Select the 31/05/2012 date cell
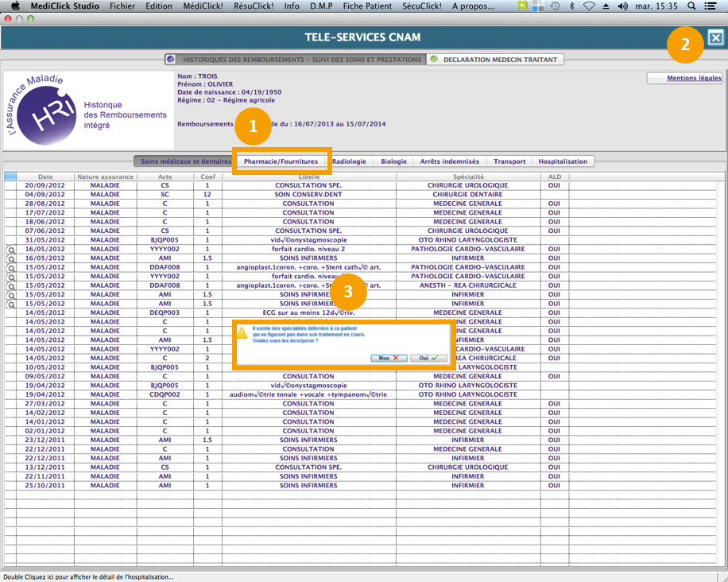 (45, 240)
